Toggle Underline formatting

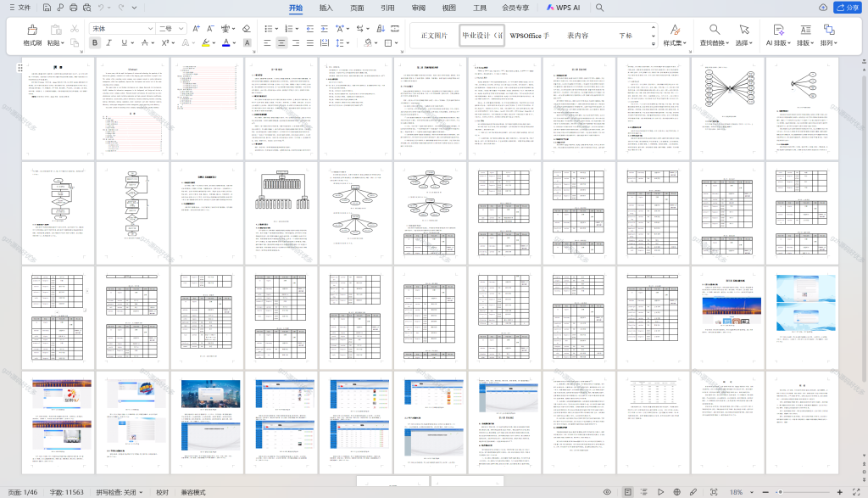point(124,42)
